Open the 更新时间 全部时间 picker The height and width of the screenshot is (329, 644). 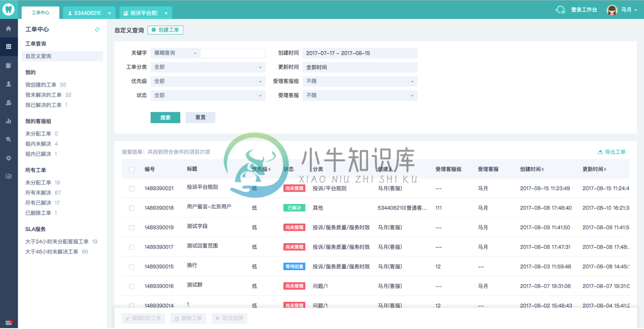coord(360,67)
